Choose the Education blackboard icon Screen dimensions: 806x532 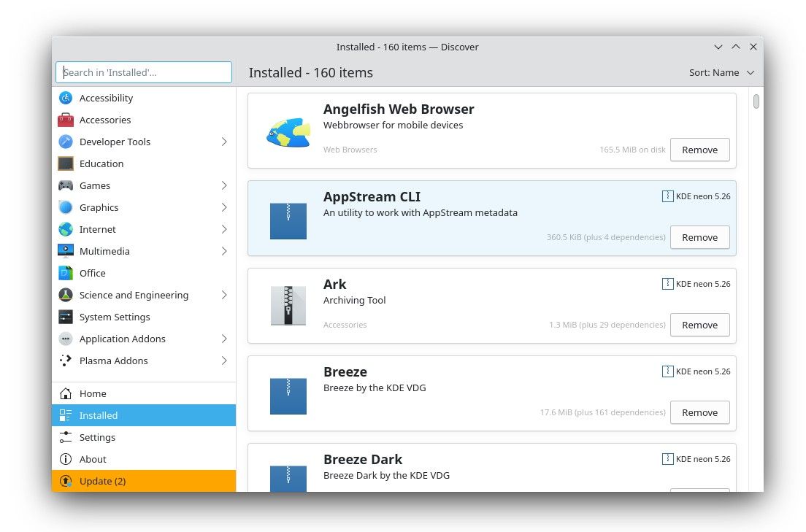65,163
